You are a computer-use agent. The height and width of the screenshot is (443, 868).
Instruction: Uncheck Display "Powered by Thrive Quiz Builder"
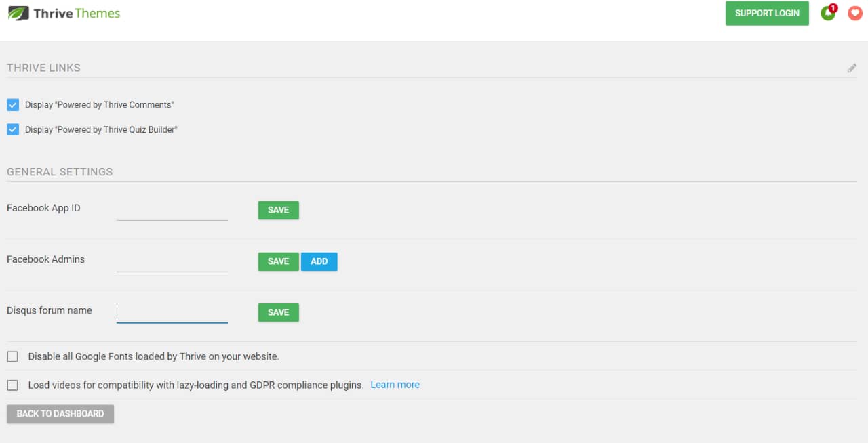click(x=13, y=129)
